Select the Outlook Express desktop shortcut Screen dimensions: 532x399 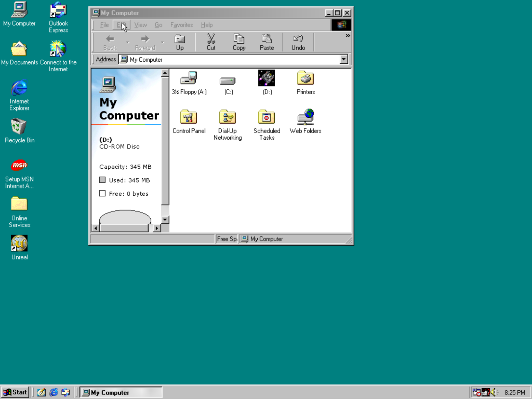tap(58, 17)
